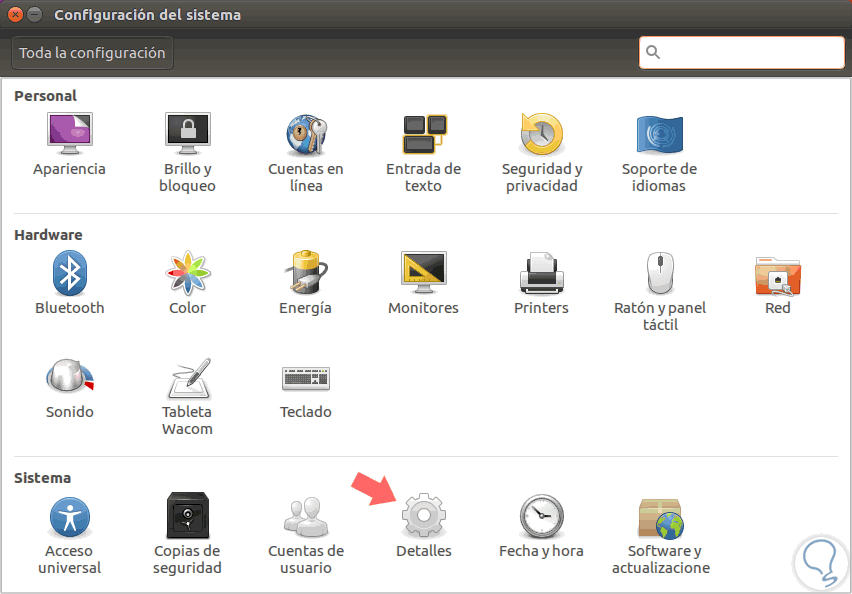Image resolution: width=852 pixels, height=594 pixels.
Task: Open the Bluetooth settings icon
Action: click(x=70, y=273)
